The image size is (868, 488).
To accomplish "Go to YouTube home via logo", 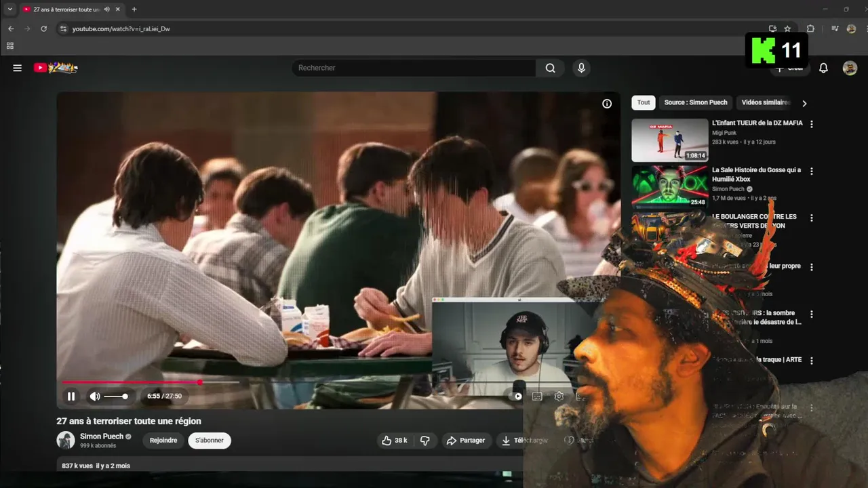I will (x=56, y=68).
